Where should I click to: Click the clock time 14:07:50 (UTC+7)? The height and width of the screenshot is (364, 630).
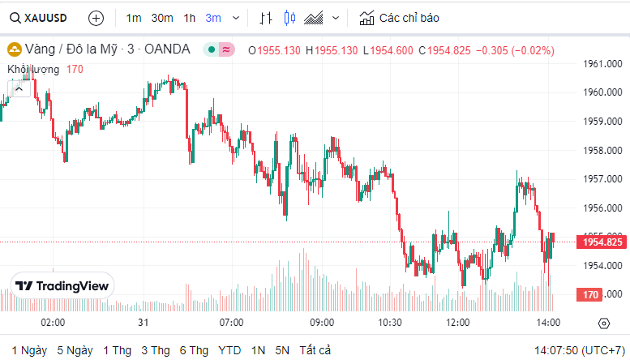579,350
